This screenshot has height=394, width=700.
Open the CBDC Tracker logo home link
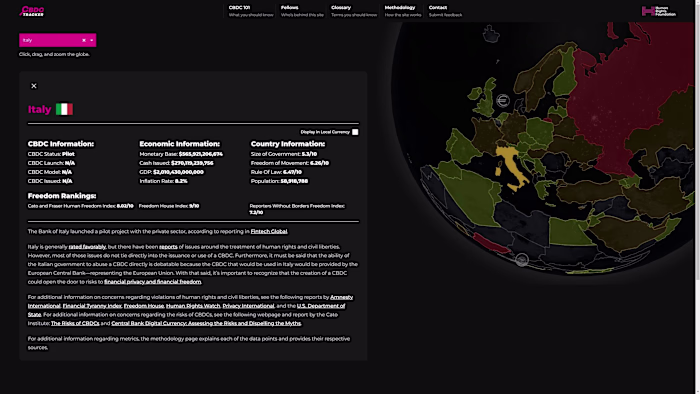tap(32, 11)
